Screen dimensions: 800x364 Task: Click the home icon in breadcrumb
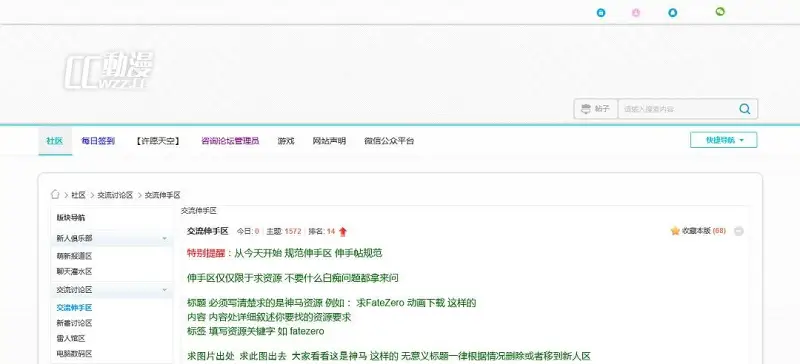[x=56, y=195]
